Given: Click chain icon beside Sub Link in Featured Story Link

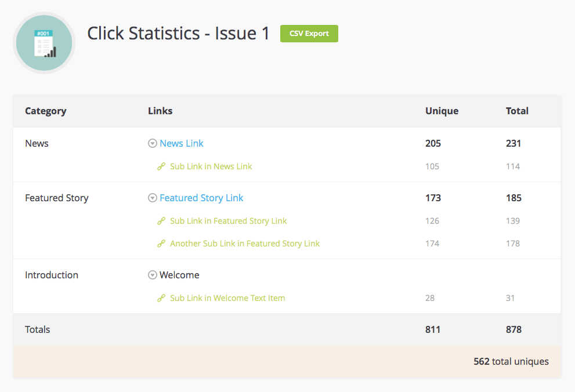Looking at the screenshot, I should coord(161,221).
